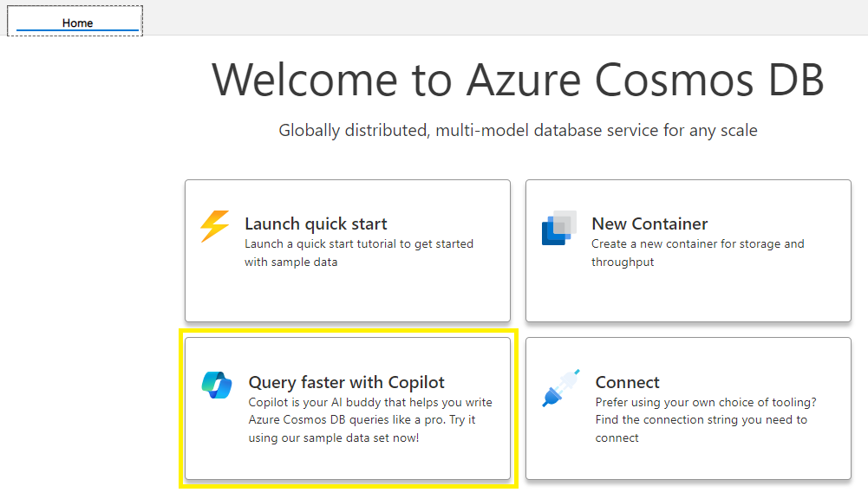Viewport: 868px width, 499px height.
Task: Click the Copilot logo icon
Action: [x=217, y=385]
